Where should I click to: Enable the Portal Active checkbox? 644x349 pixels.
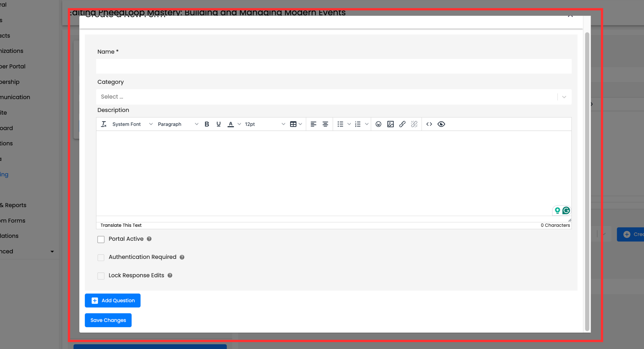click(x=101, y=239)
